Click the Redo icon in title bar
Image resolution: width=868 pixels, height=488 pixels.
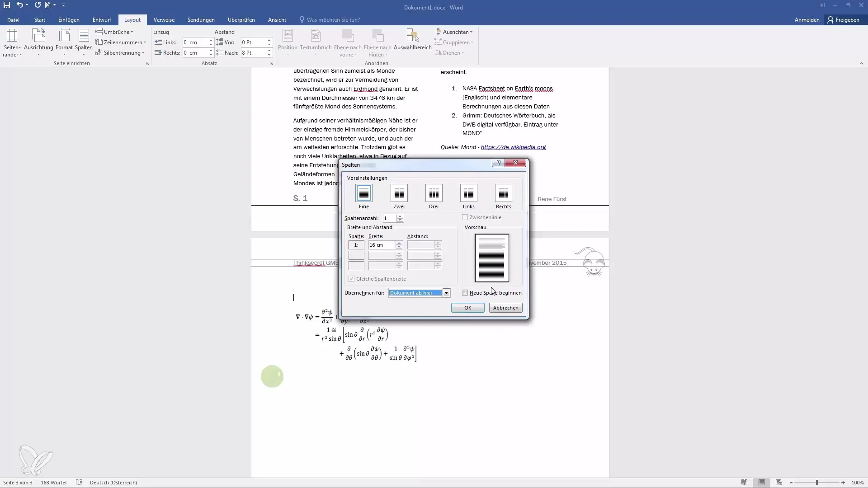click(38, 5)
